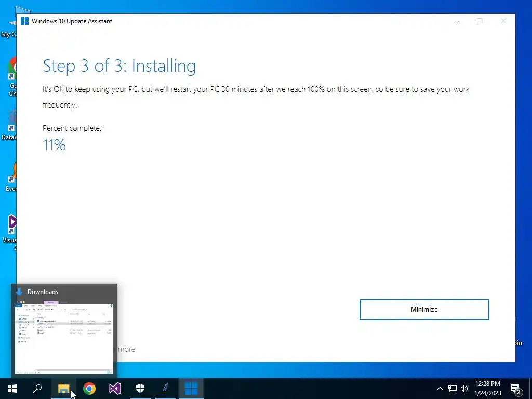532x399 pixels.
Task: Open Visual Studio from taskbar
Action: [x=115, y=389]
